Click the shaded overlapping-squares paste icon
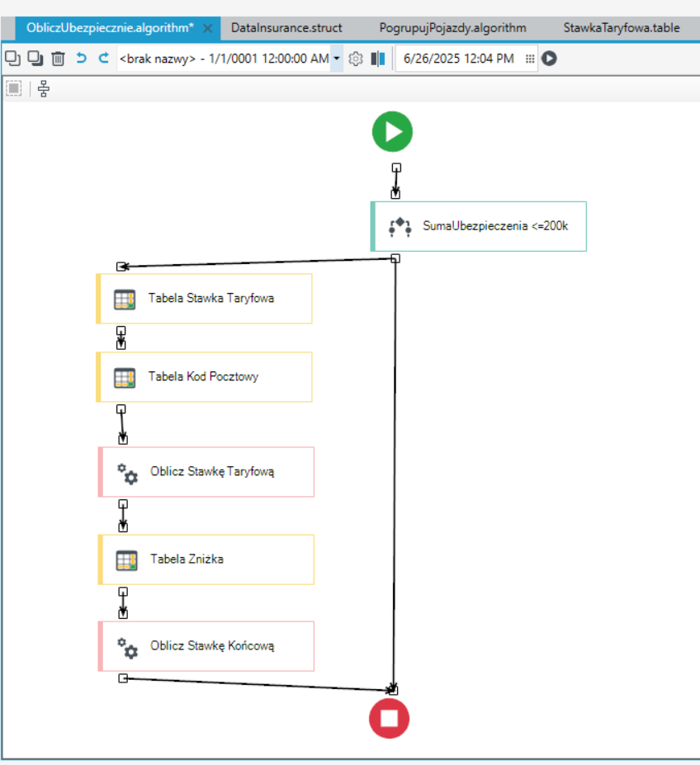 [x=35, y=59]
